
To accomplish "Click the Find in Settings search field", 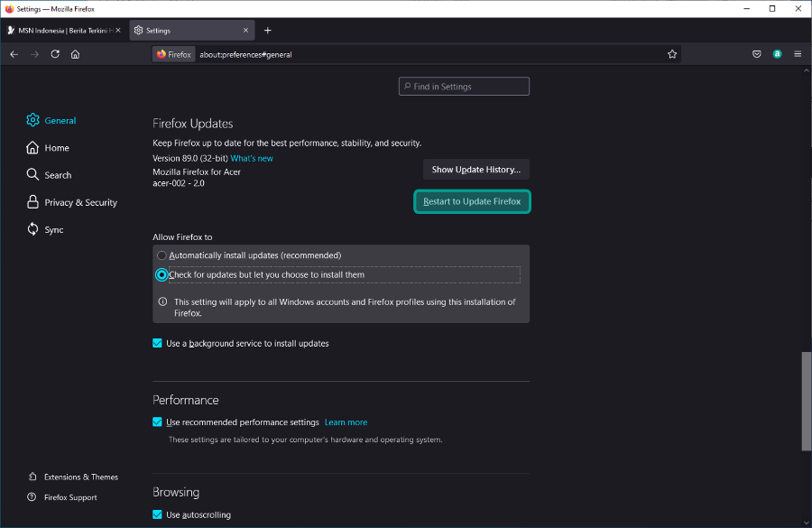I will point(464,87).
